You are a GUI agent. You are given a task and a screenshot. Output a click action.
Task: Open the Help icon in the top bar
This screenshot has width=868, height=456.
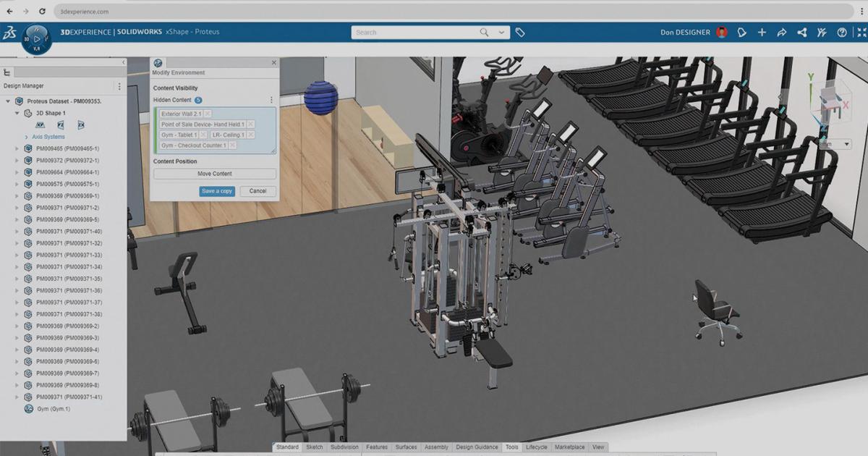tap(841, 32)
